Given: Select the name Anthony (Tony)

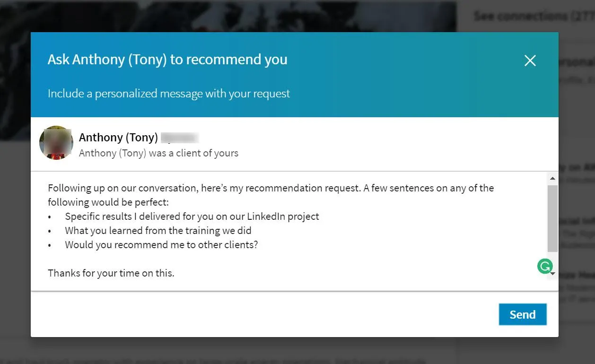Looking at the screenshot, I should [x=118, y=137].
